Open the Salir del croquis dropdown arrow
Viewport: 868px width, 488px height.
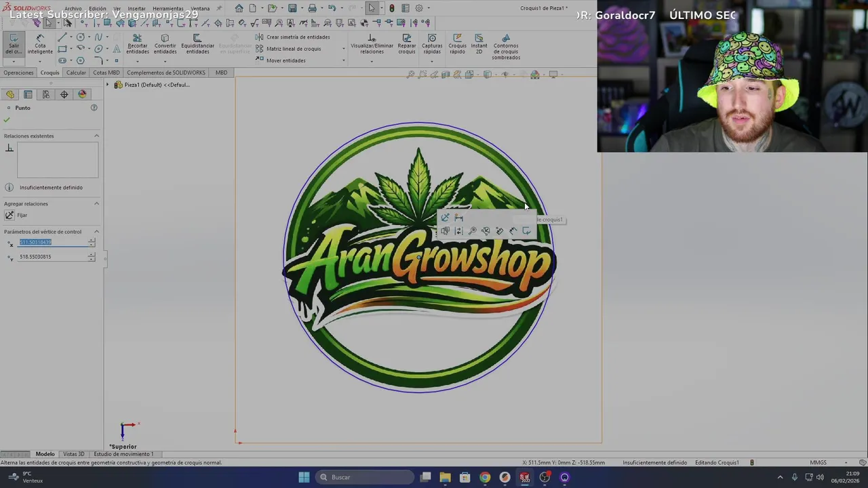pos(14,62)
